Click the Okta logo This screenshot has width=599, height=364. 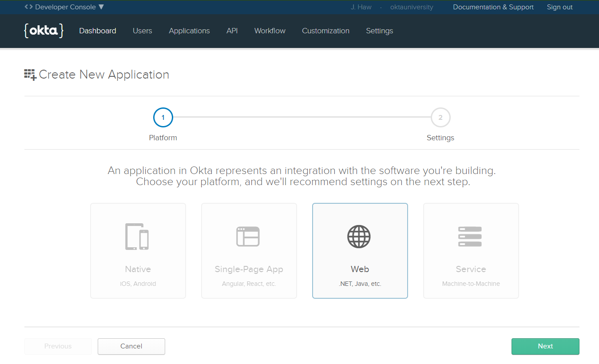[x=44, y=31]
